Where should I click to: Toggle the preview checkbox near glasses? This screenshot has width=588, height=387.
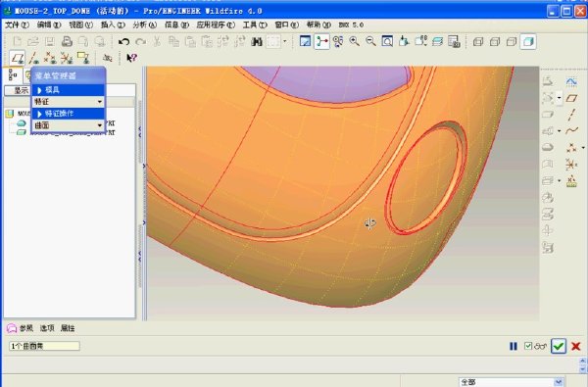(528, 346)
